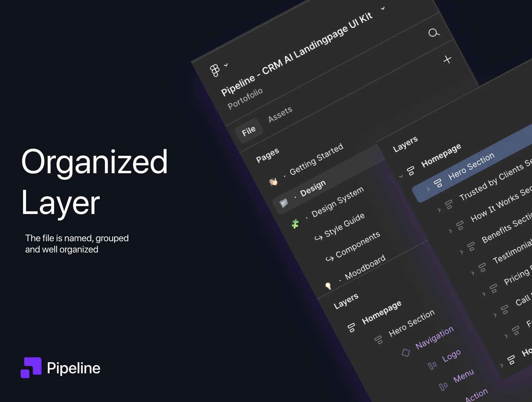Click the Portofolio project name
The height and width of the screenshot is (402, 532).
click(x=245, y=98)
